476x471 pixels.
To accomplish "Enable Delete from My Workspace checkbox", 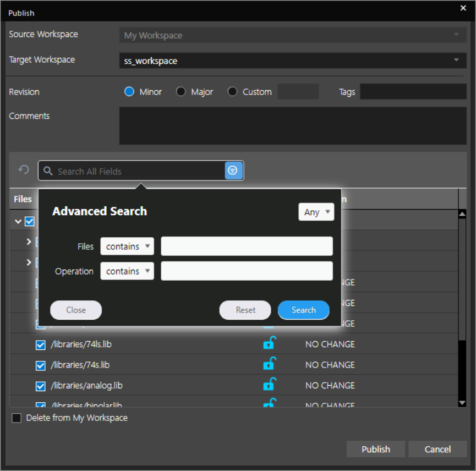I will [x=17, y=418].
